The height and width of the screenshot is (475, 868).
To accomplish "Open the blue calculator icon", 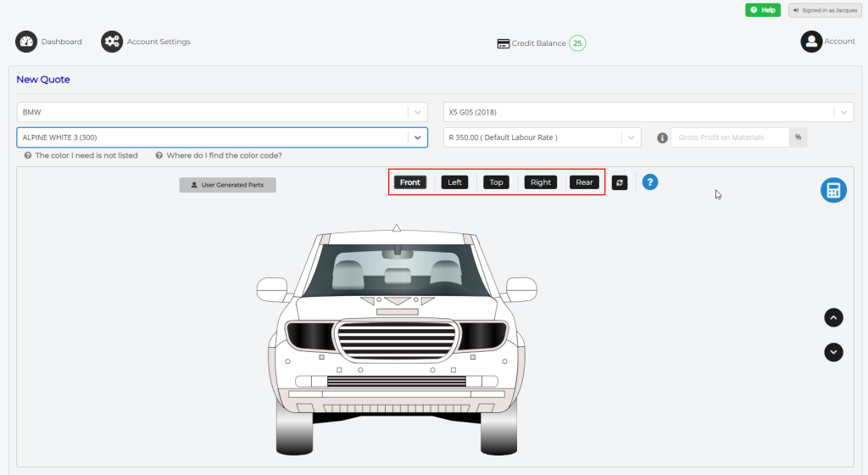I will coord(833,190).
